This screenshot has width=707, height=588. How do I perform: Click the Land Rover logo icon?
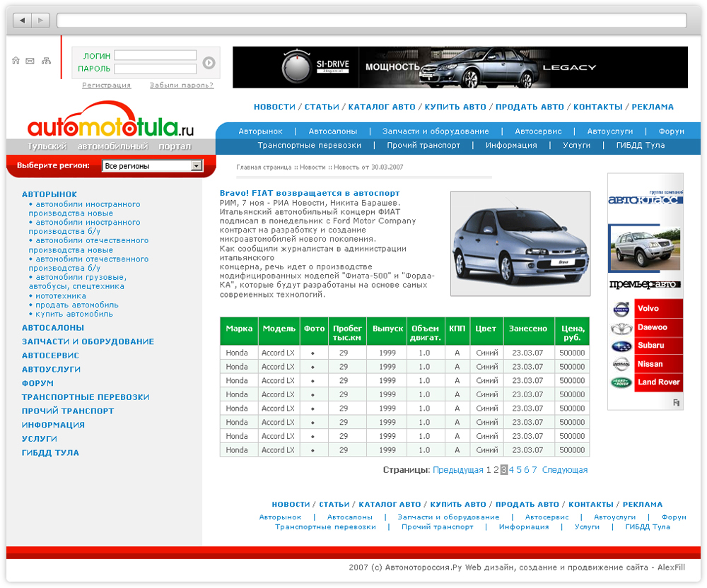click(x=621, y=382)
